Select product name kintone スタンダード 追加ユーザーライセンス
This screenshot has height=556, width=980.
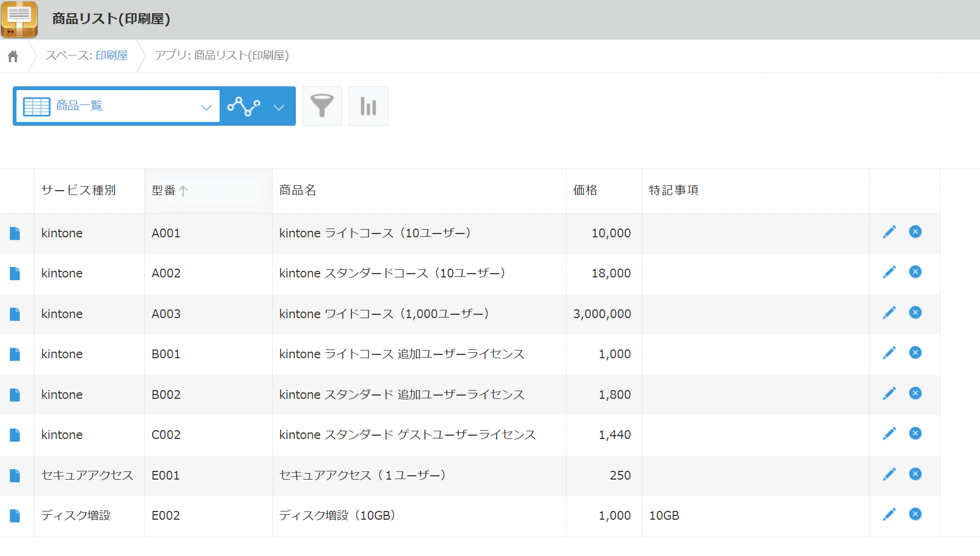(x=402, y=395)
